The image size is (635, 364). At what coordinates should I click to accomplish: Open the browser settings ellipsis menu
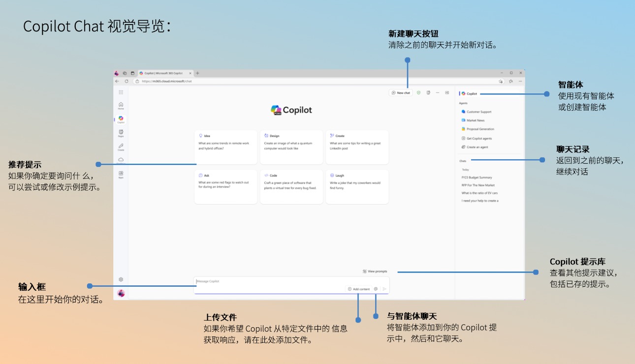[x=520, y=81]
